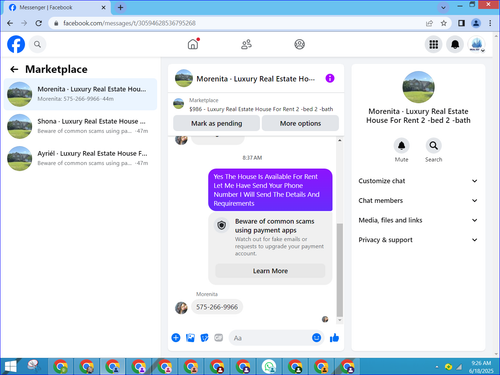500x375 pixels.
Task: Open Chrome three-dot menu
Action: (x=490, y=23)
